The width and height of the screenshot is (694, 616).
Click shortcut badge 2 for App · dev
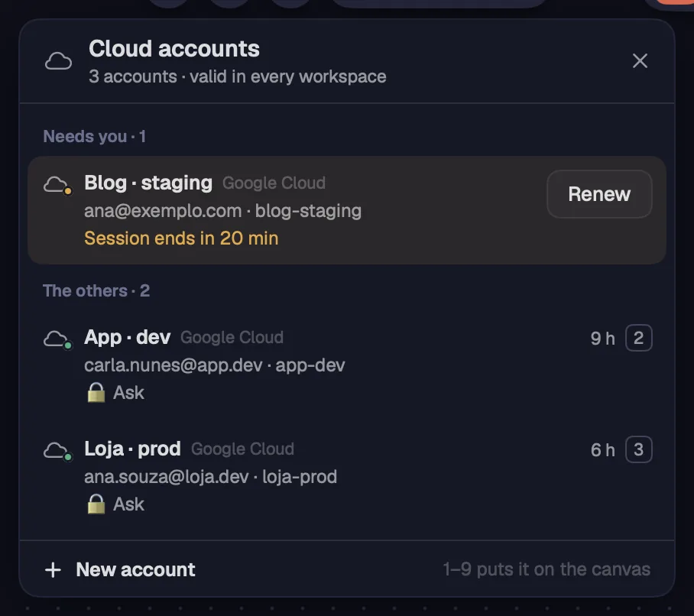pos(638,338)
